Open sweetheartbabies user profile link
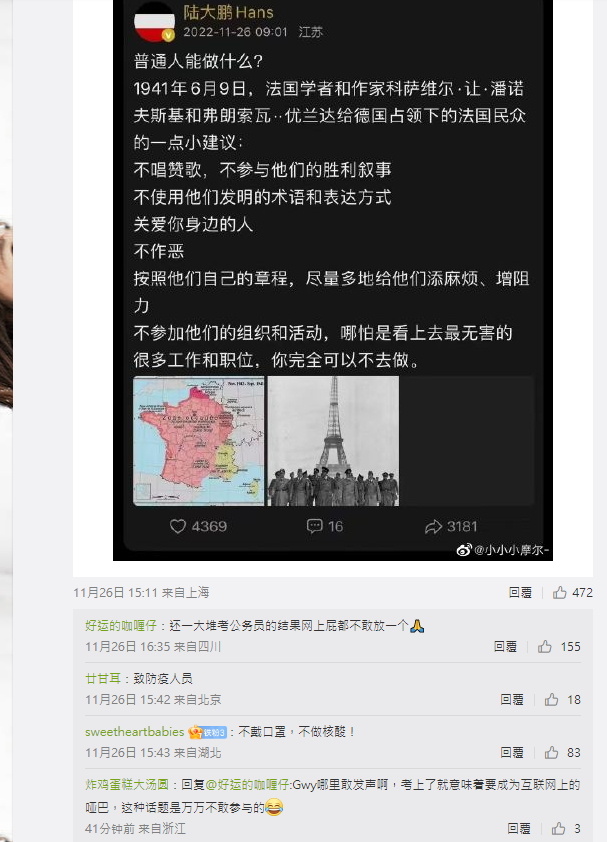Image resolution: width=607 pixels, height=842 pixels. coord(134,731)
